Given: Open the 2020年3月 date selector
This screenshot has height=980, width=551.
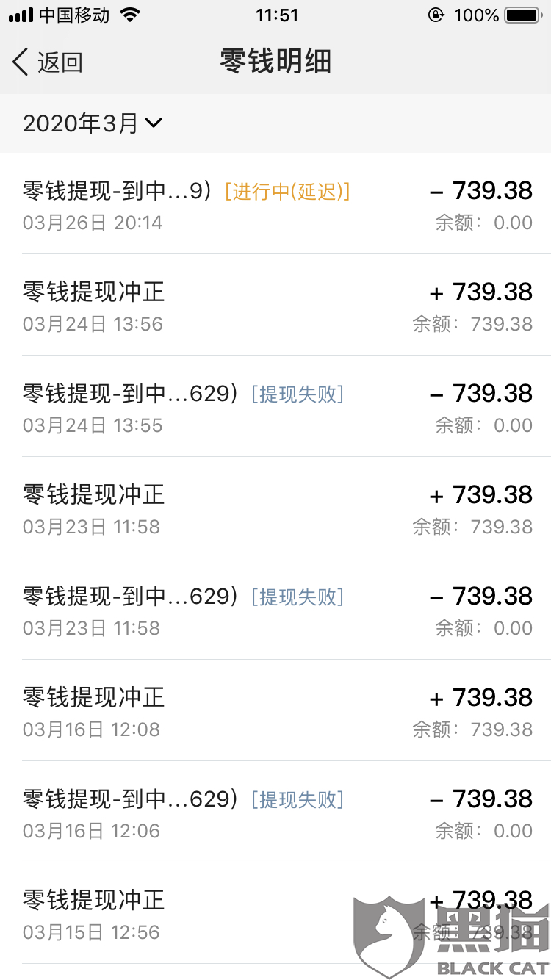Looking at the screenshot, I should tap(93, 123).
